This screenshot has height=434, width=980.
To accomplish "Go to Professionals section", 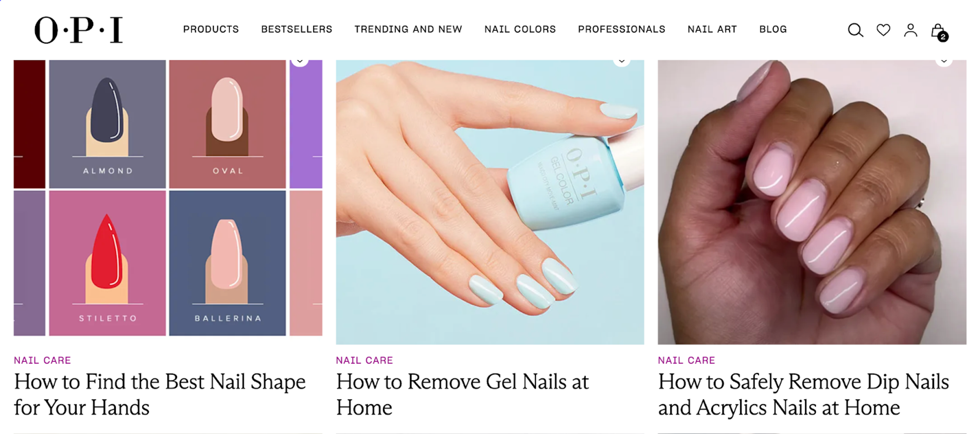I will tap(622, 29).
